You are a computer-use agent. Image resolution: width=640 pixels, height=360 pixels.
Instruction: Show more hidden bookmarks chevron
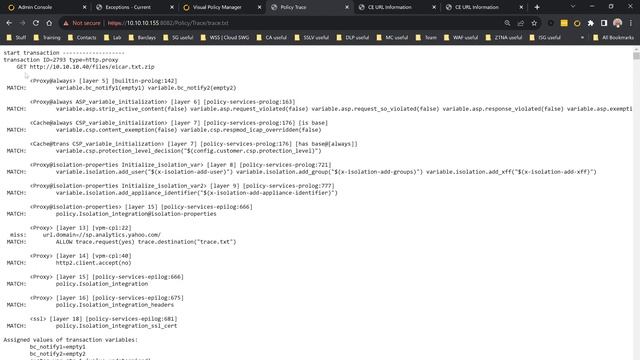point(582,38)
